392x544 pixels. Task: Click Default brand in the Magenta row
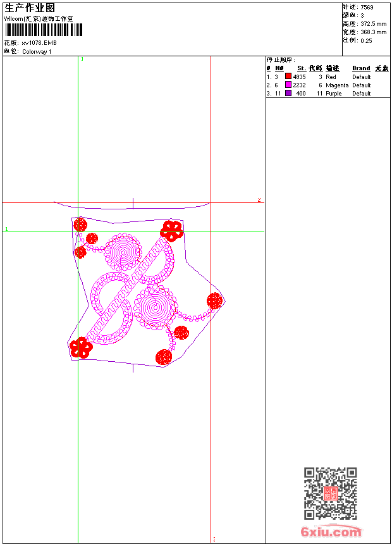362,85
